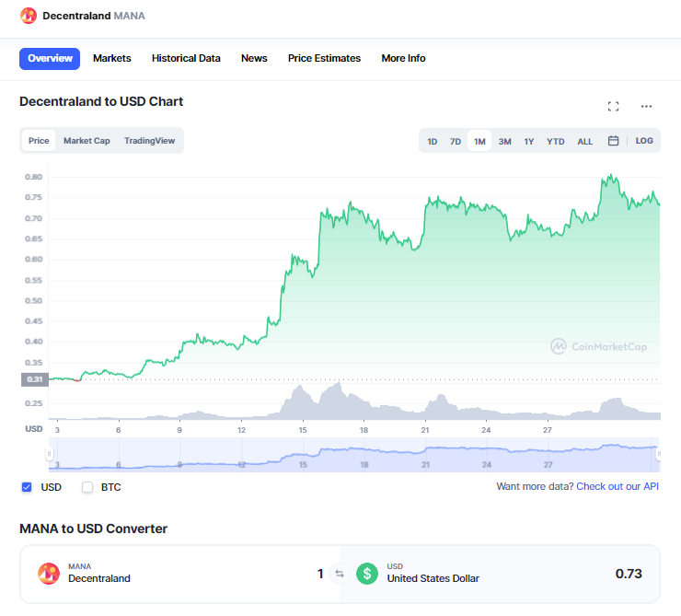
Task: Toggle the USD checkbox below the chart
Action: pos(27,487)
